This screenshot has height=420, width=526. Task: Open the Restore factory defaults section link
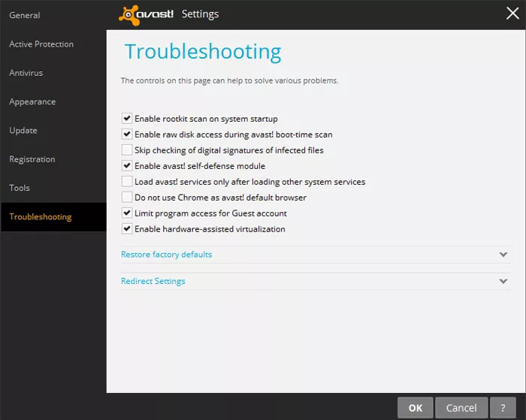(166, 255)
